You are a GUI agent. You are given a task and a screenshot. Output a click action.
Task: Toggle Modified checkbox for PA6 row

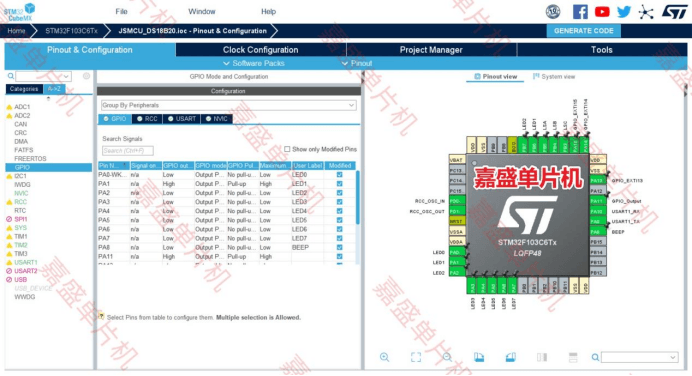coord(339,229)
